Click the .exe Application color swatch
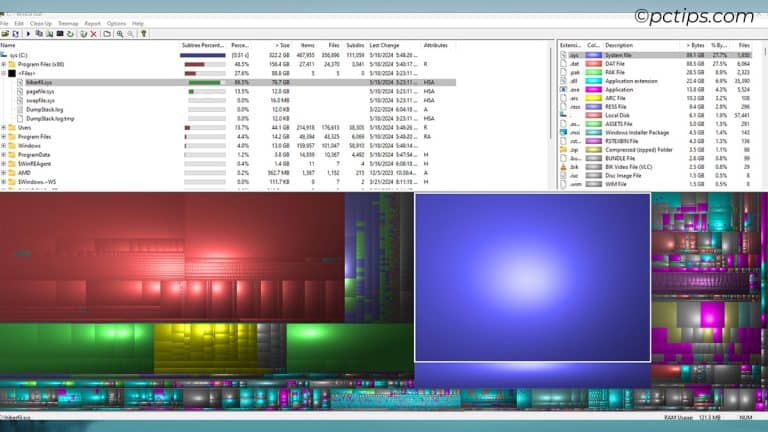Viewport: 768px width, 432px height. click(x=594, y=91)
